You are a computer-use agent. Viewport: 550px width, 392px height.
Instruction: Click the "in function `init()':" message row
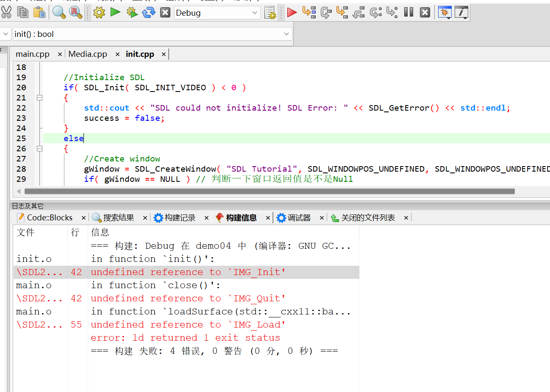click(x=186, y=259)
